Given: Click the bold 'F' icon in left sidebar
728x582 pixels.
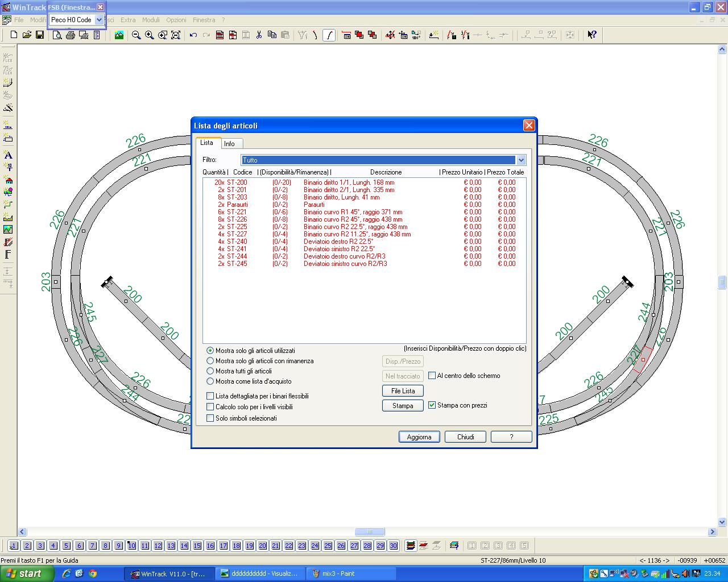Looking at the screenshot, I should [8, 255].
